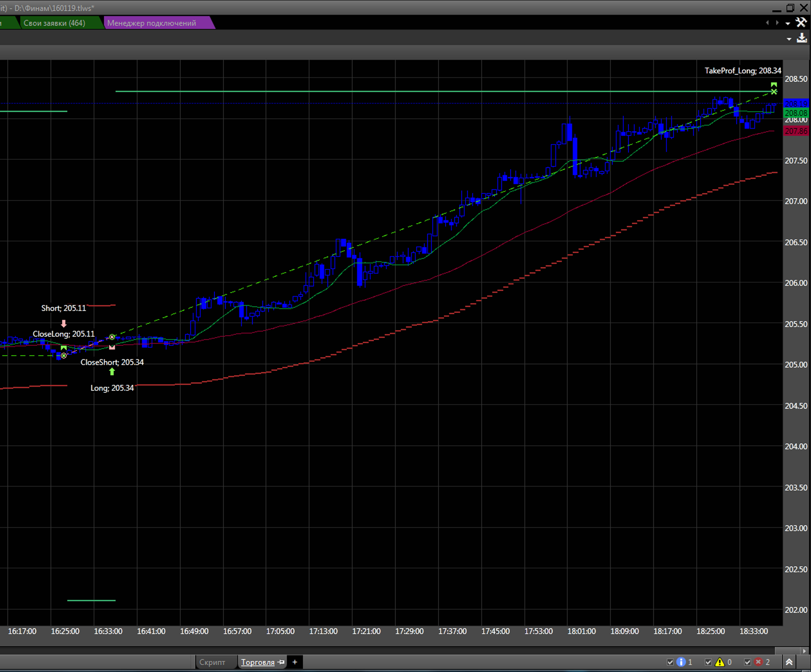Click the pin icon on Торговля tab
Viewport: 811px width, 672px height.
pos(281,662)
